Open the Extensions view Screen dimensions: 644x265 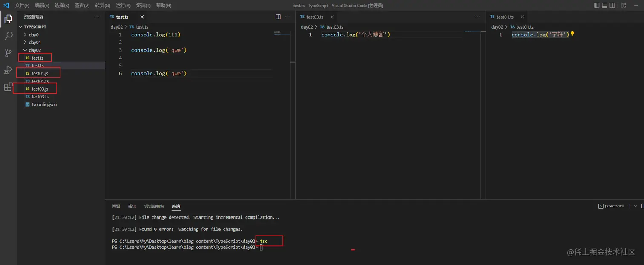(x=8, y=87)
